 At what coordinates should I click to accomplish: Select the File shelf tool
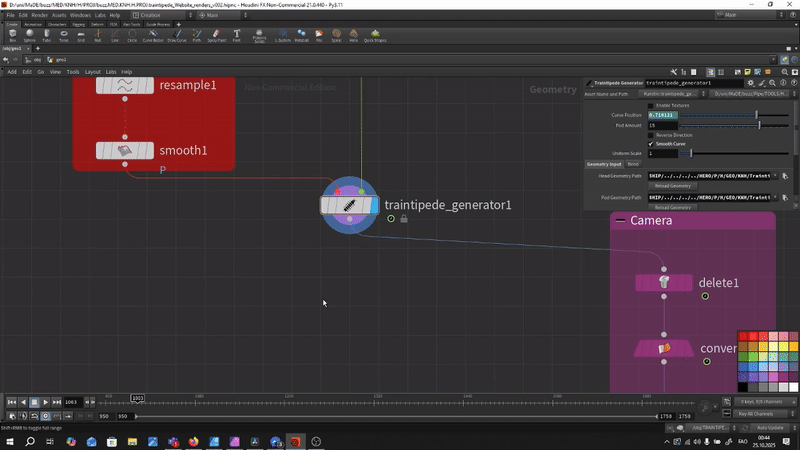[319, 35]
